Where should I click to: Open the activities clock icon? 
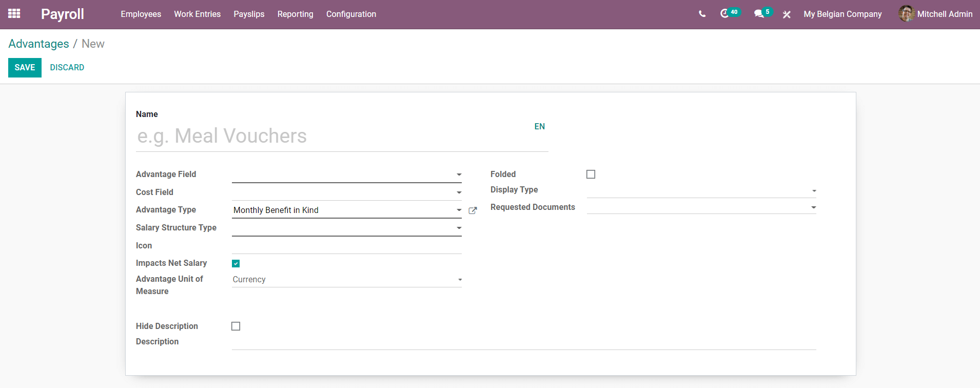pos(724,14)
